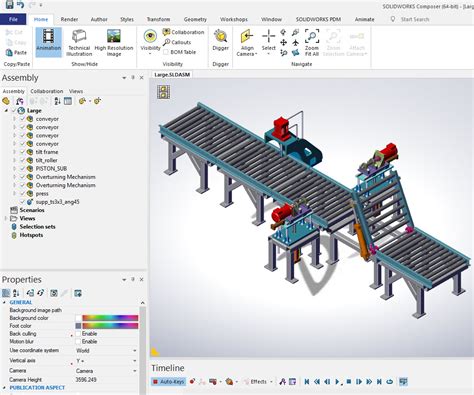This screenshot has width=474, height=395.
Task: Toggle the Animation mode button
Action: click(49, 42)
